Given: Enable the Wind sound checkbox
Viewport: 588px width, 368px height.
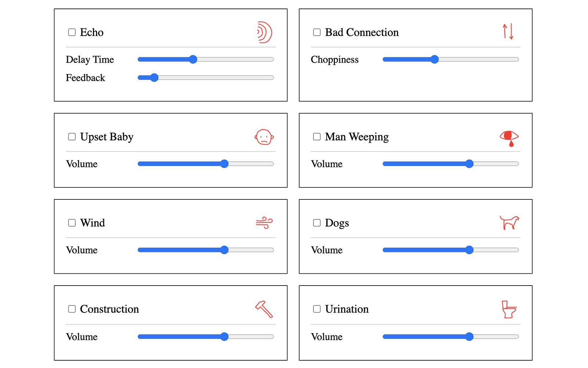Looking at the screenshot, I should [x=72, y=223].
